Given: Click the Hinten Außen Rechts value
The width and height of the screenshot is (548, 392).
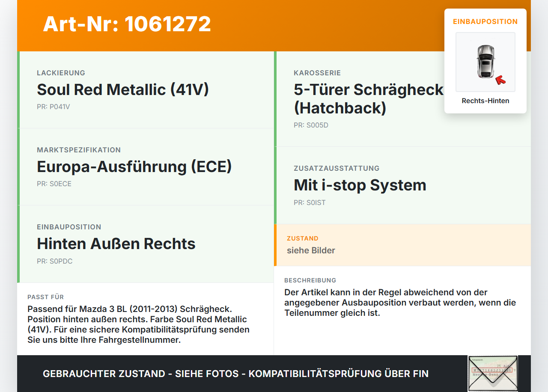Looking at the screenshot, I should point(116,244).
